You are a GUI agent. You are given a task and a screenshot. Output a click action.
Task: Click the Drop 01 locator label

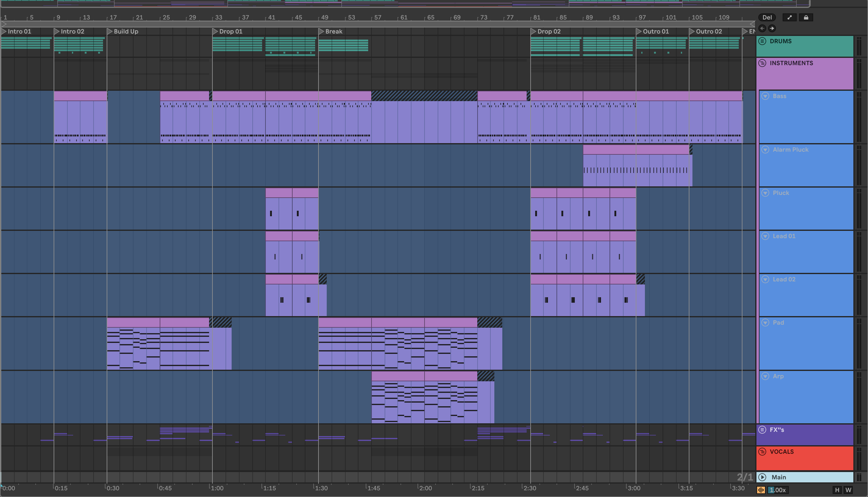pyautogui.click(x=231, y=31)
